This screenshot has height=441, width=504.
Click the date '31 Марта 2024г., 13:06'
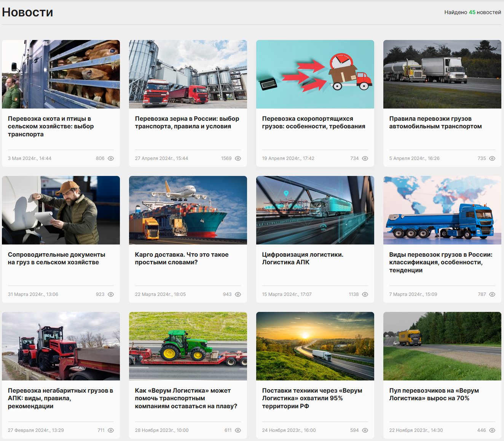(33, 294)
